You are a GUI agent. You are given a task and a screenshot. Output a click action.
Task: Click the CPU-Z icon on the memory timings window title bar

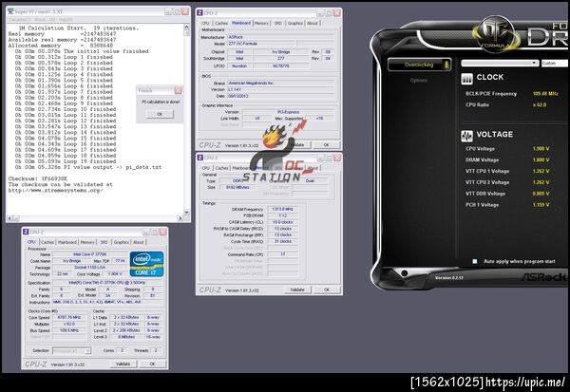coord(199,158)
